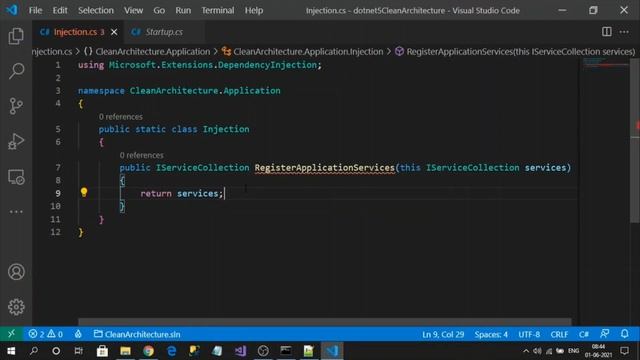Open the Source Control view
Image resolution: width=640 pixels, height=360 pixels.
[x=16, y=106]
